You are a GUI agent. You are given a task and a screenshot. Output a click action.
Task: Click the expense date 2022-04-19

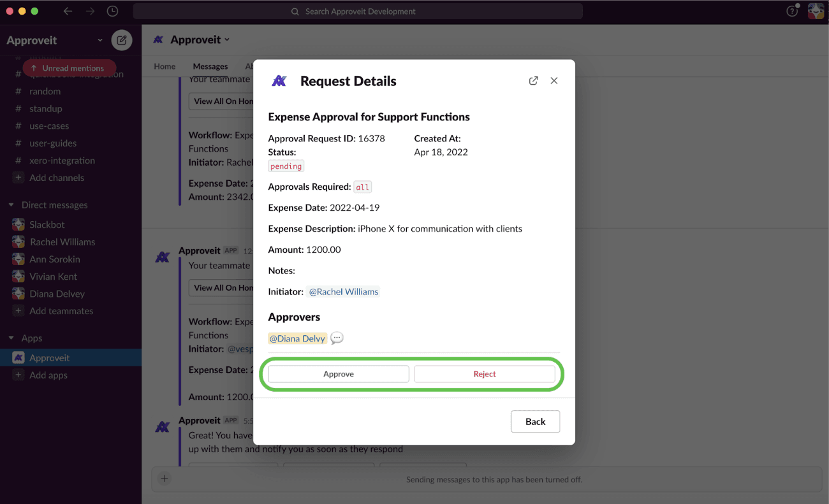tap(355, 208)
